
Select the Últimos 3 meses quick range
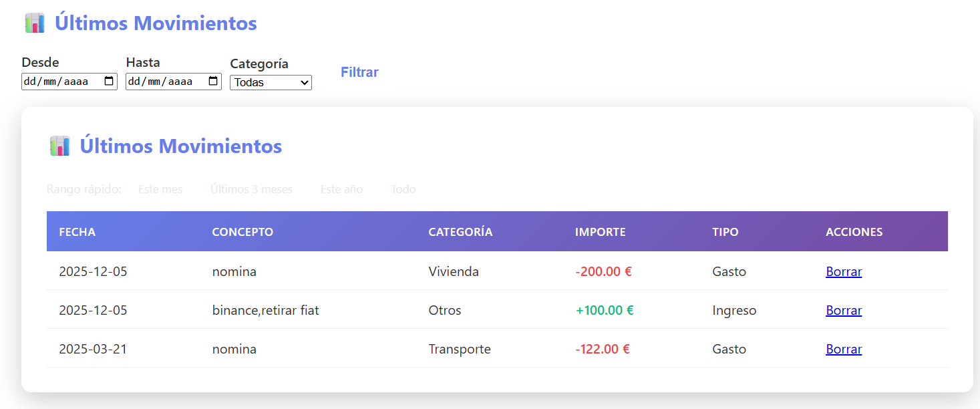[x=251, y=189]
